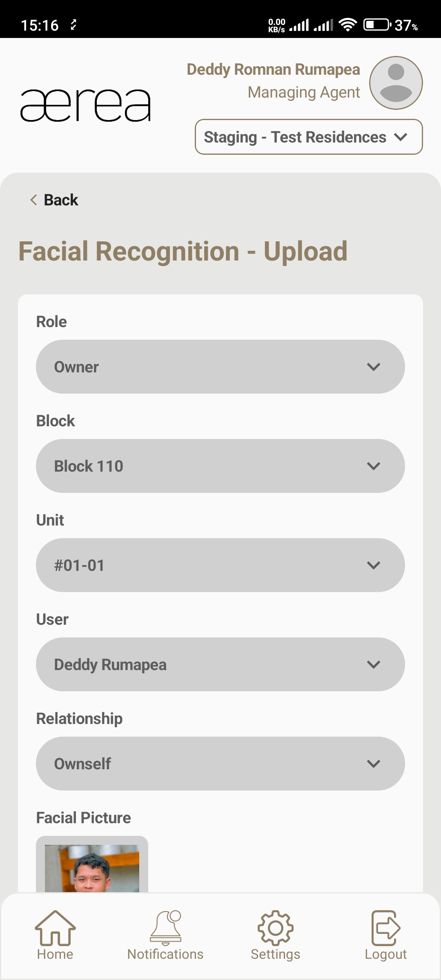Open Notifications bell icon
Image resolution: width=441 pixels, height=980 pixels.
[x=165, y=928]
